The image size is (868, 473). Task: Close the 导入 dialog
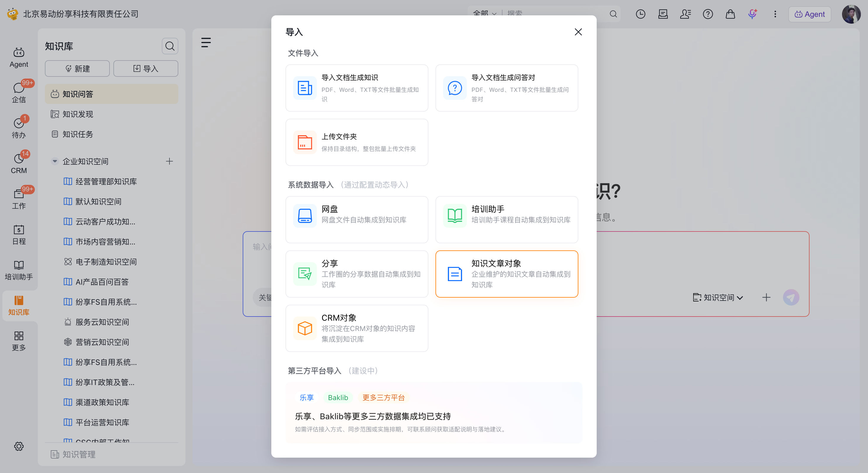578,32
